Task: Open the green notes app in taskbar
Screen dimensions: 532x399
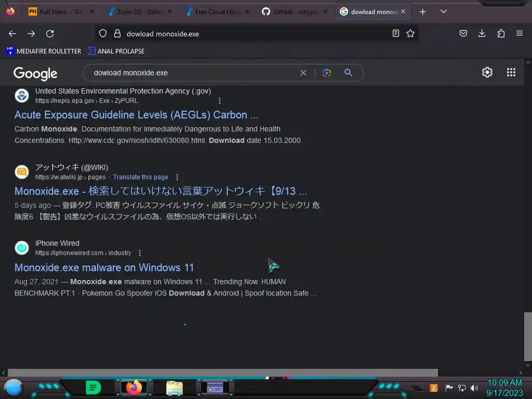Action: (94, 388)
